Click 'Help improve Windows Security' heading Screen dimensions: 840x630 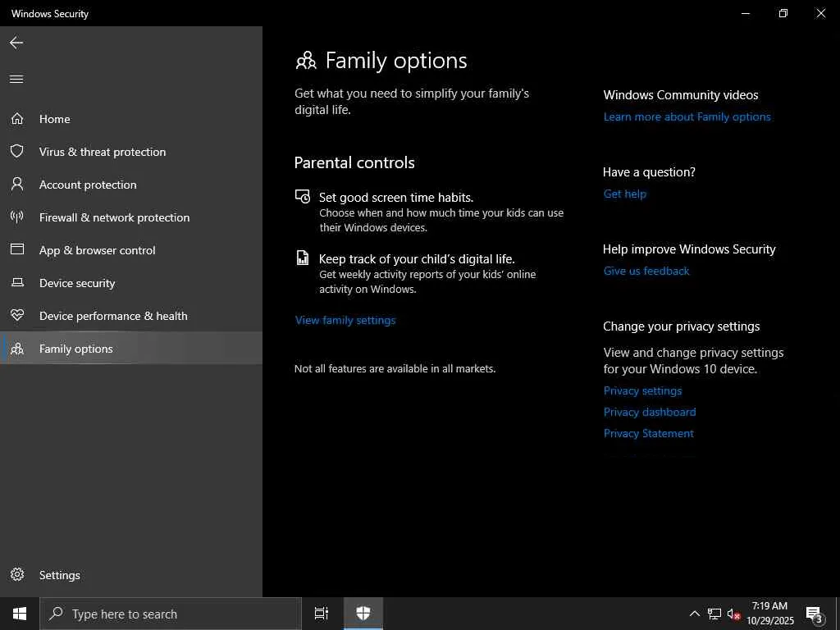[x=689, y=249]
